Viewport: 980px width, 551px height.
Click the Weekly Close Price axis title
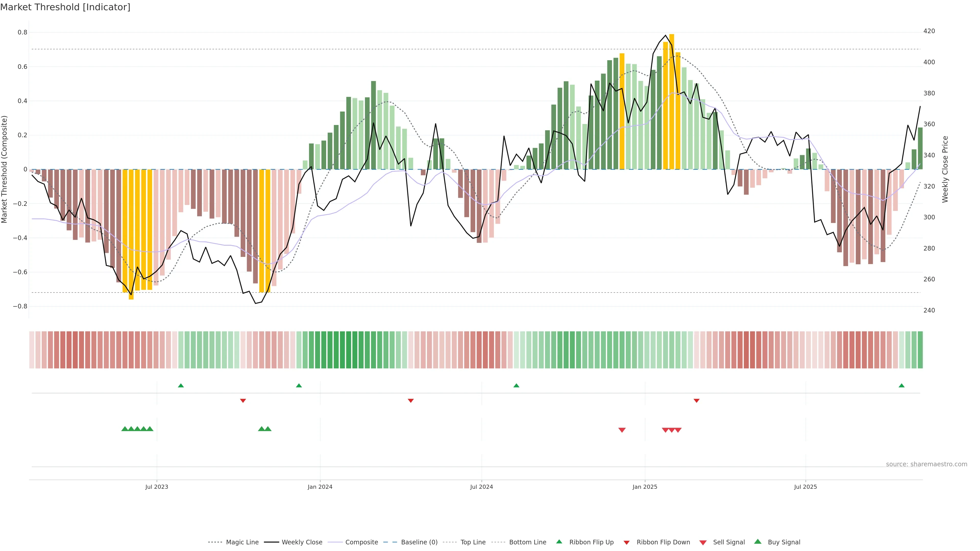(945, 169)
